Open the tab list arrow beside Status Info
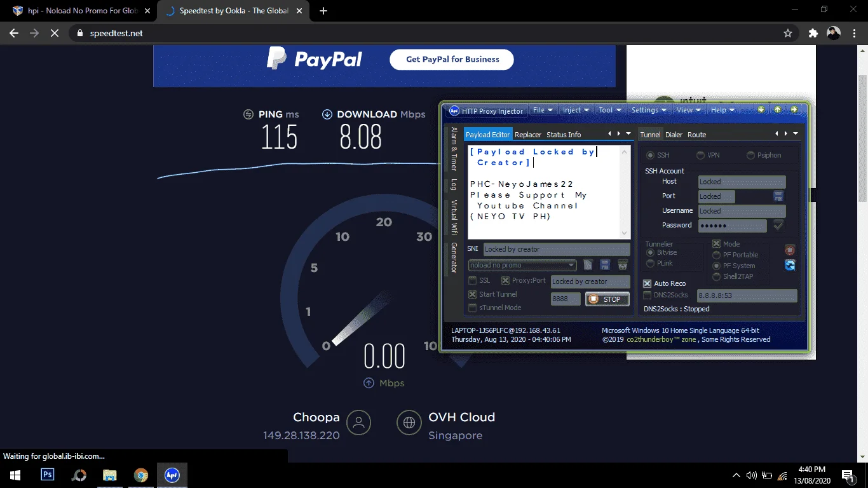 point(628,134)
